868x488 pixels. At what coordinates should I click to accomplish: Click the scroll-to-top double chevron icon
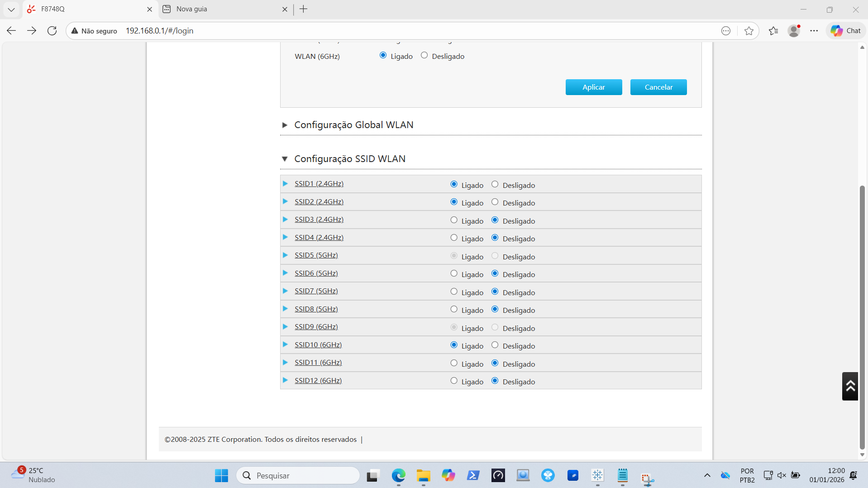(x=849, y=386)
